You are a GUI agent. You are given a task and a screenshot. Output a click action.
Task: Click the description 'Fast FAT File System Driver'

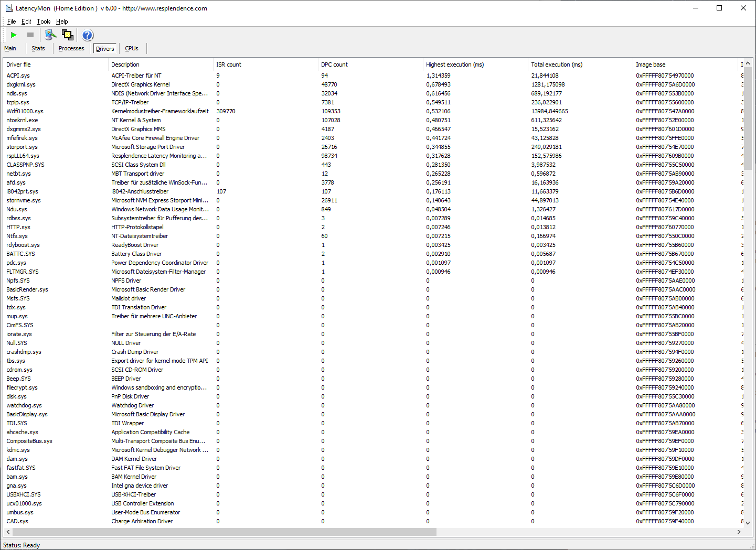pos(146,468)
